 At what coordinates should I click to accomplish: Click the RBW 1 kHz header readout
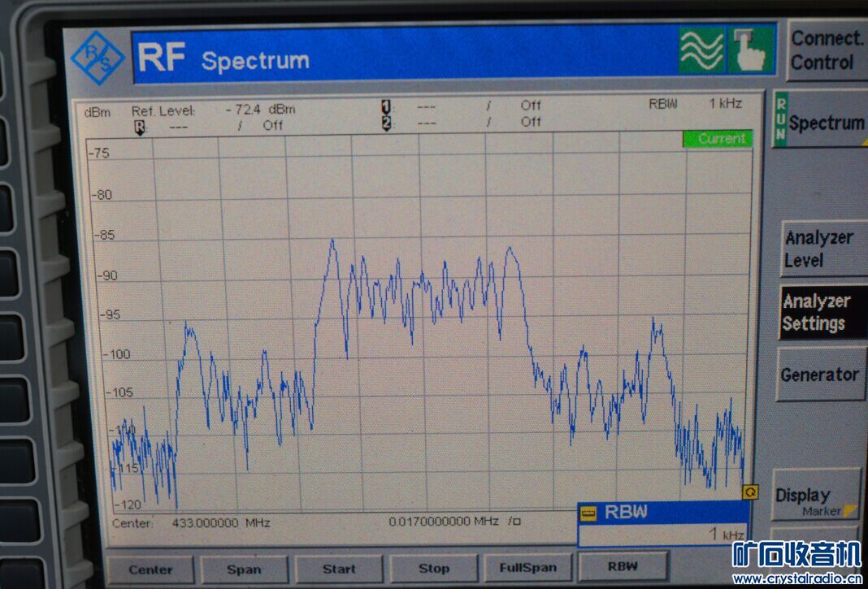pos(695,104)
